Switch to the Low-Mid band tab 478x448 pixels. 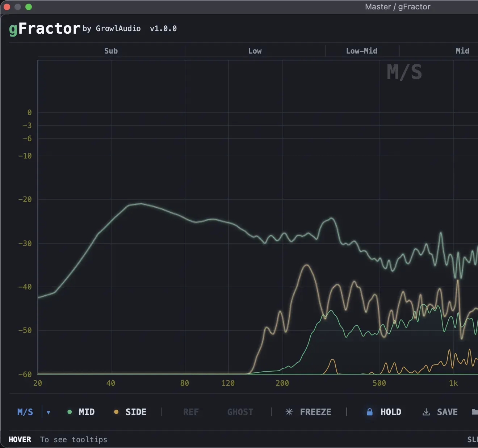click(362, 51)
